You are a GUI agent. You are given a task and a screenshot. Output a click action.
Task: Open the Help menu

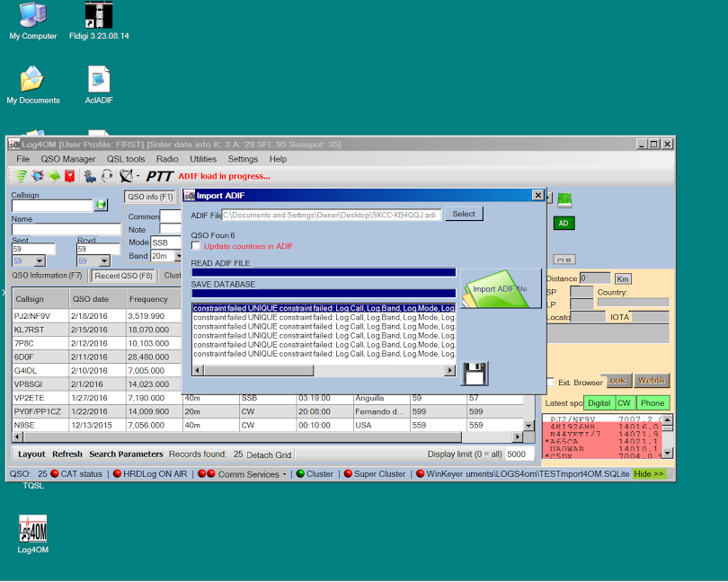point(278,159)
